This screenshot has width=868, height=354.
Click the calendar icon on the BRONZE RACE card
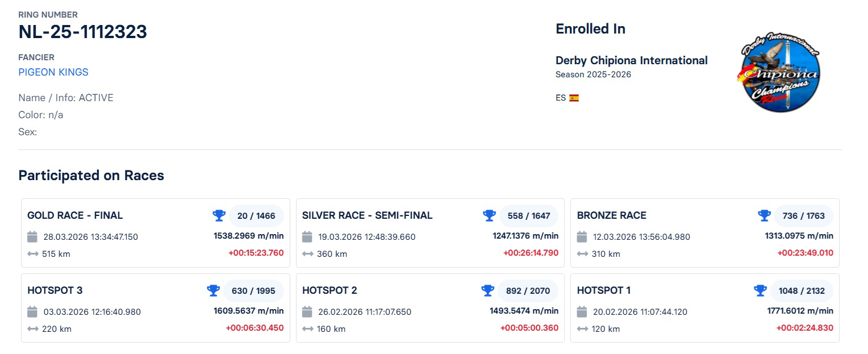(582, 237)
